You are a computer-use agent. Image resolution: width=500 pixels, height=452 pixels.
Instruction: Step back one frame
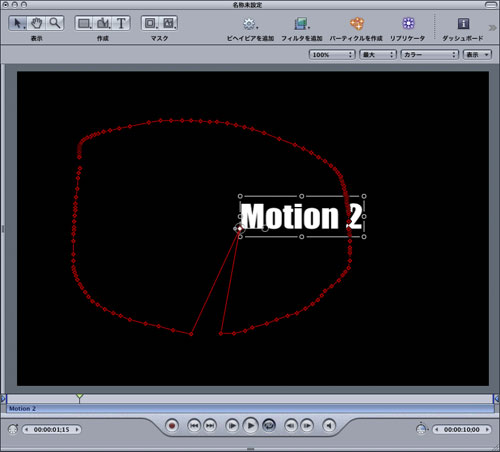tap(291, 426)
